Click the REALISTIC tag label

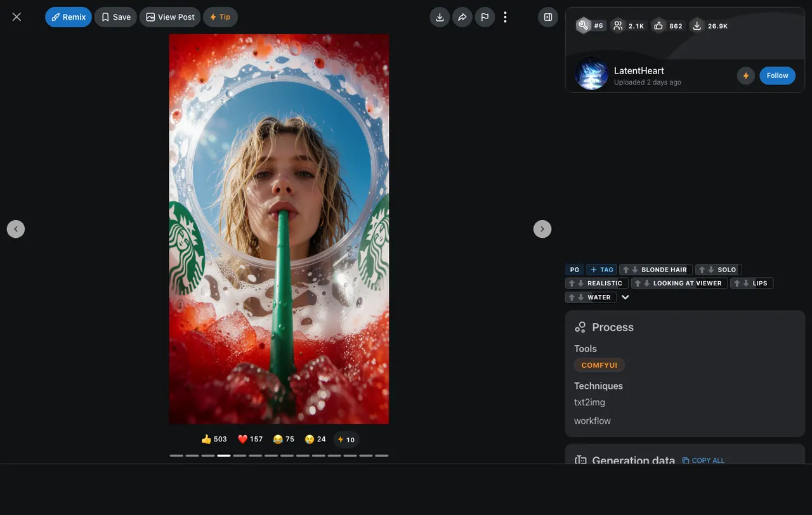point(605,284)
